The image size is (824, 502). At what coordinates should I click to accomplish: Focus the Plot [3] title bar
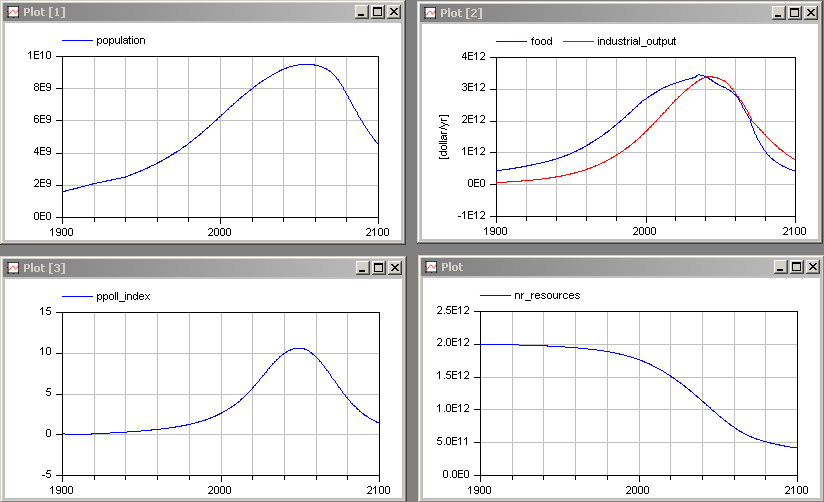tap(200, 267)
